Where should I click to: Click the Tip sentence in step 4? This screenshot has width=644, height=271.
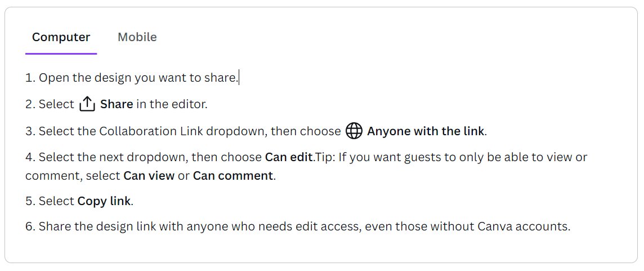pyautogui.click(x=306, y=167)
